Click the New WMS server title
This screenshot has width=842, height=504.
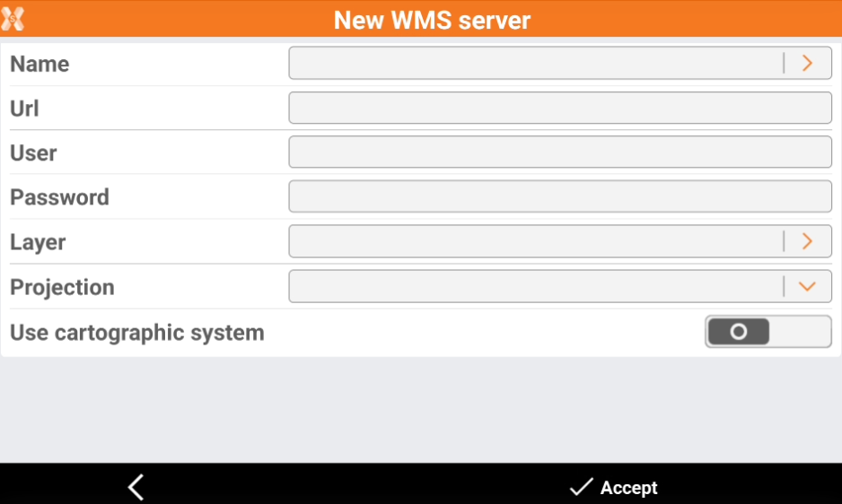pos(432,20)
